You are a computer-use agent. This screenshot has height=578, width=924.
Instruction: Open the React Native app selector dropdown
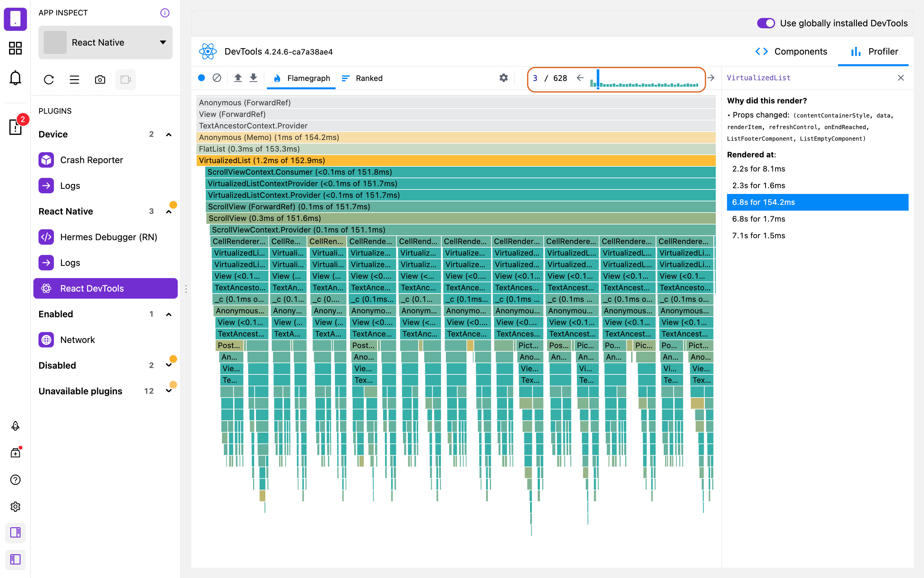[x=105, y=42]
